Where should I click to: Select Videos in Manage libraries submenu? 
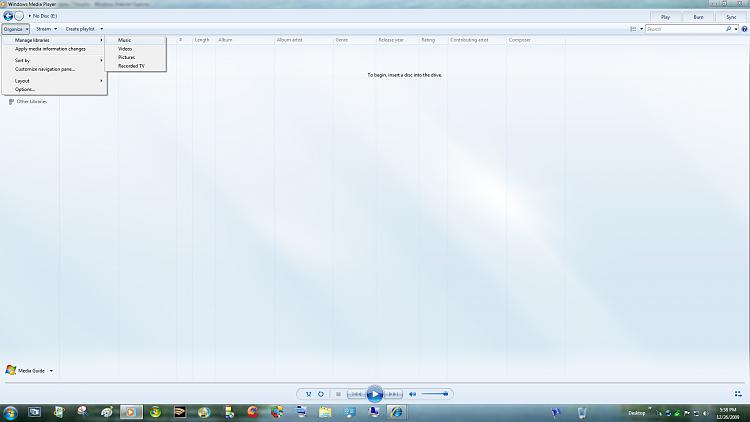pos(135,49)
